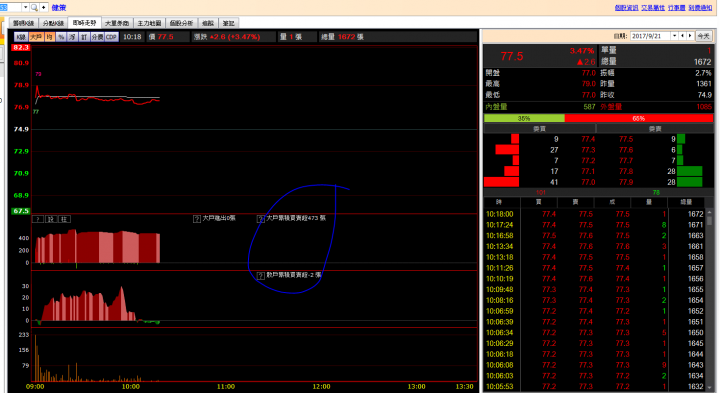This screenshot has height=393, width=720.
Task: Select the 10:18:00 trade row
Action: point(595,214)
